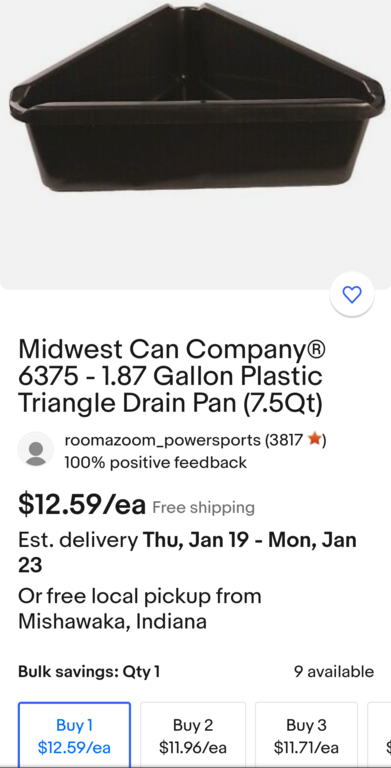
Task: Click the 9 available quantity text
Action: coord(334,672)
